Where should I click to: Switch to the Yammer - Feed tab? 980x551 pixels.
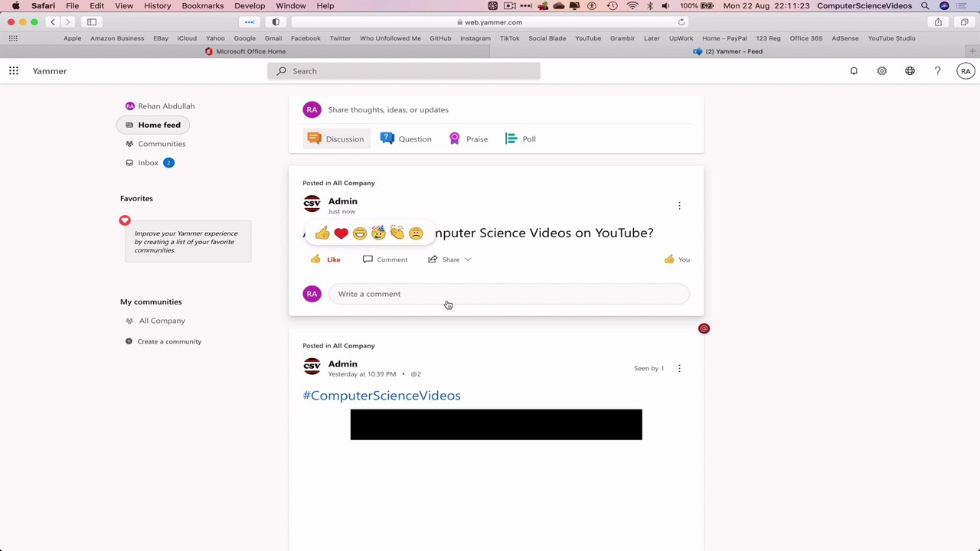click(727, 51)
